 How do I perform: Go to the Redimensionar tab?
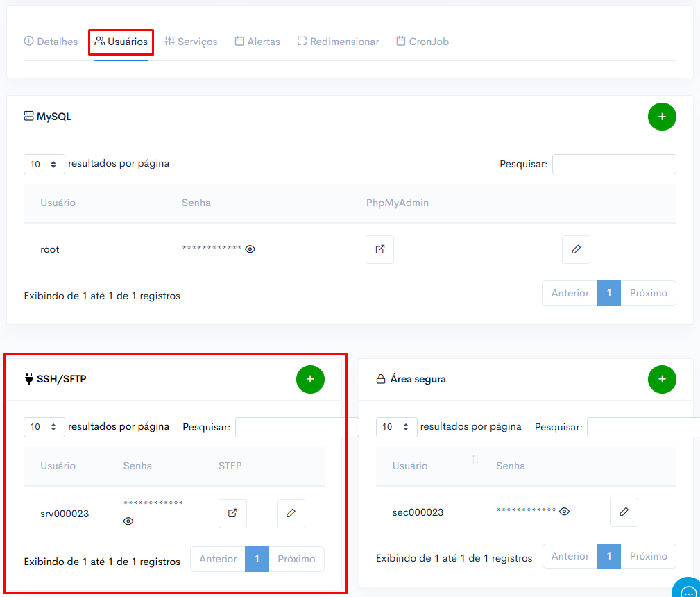coord(338,42)
